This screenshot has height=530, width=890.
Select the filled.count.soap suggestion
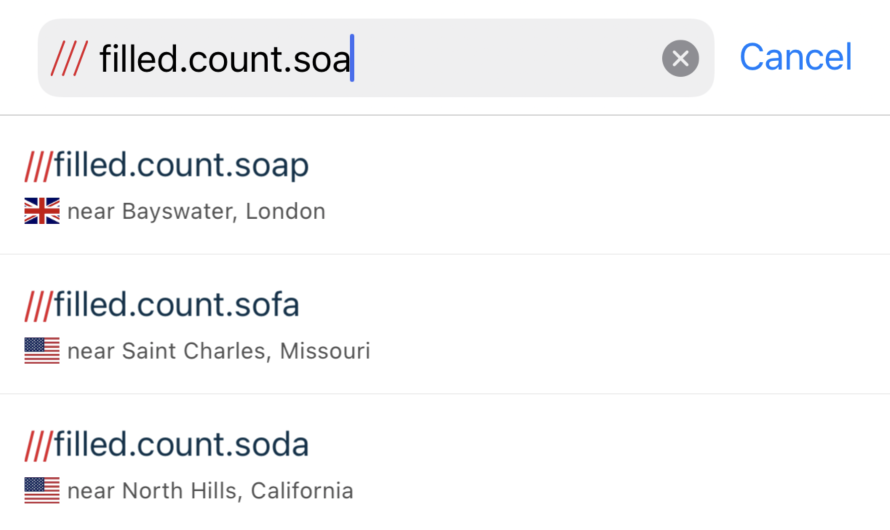[x=445, y=186]
